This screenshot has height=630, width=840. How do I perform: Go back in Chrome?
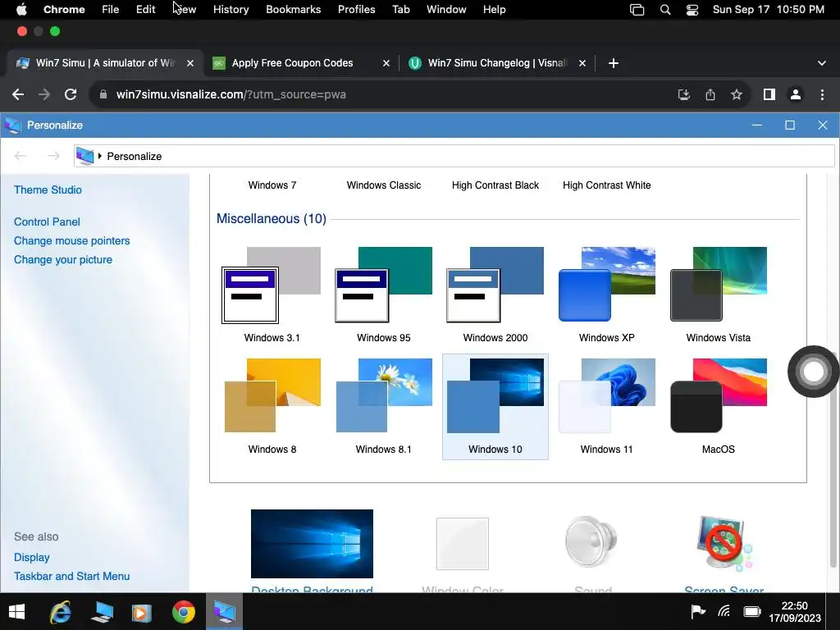point(18,95)
